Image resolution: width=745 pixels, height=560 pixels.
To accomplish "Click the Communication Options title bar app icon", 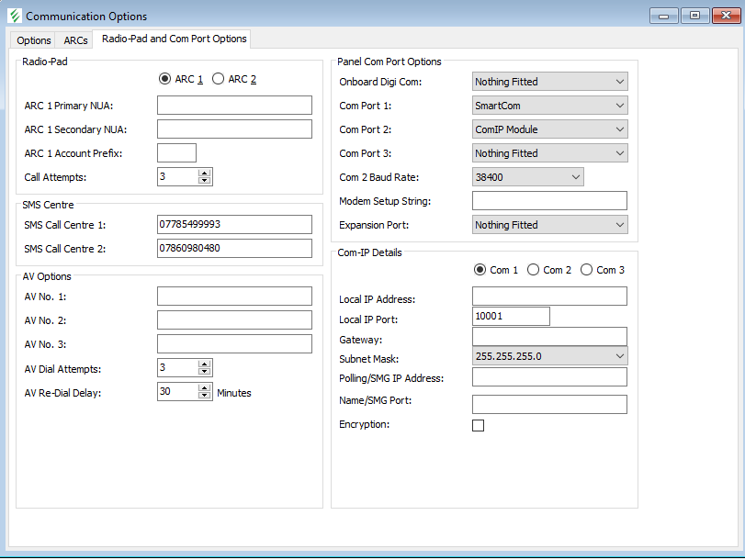I will (14, 16).
